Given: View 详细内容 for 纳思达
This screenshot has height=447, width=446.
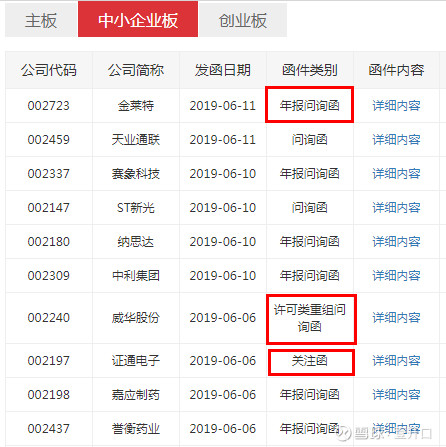Looking at the screenshot, I should tap(396, 242).
